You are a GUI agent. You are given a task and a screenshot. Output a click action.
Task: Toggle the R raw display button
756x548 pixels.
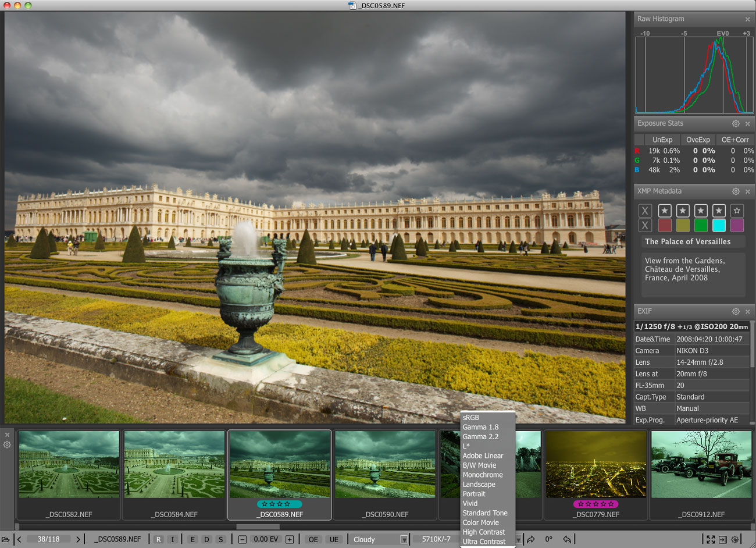(x=158, y=539)
